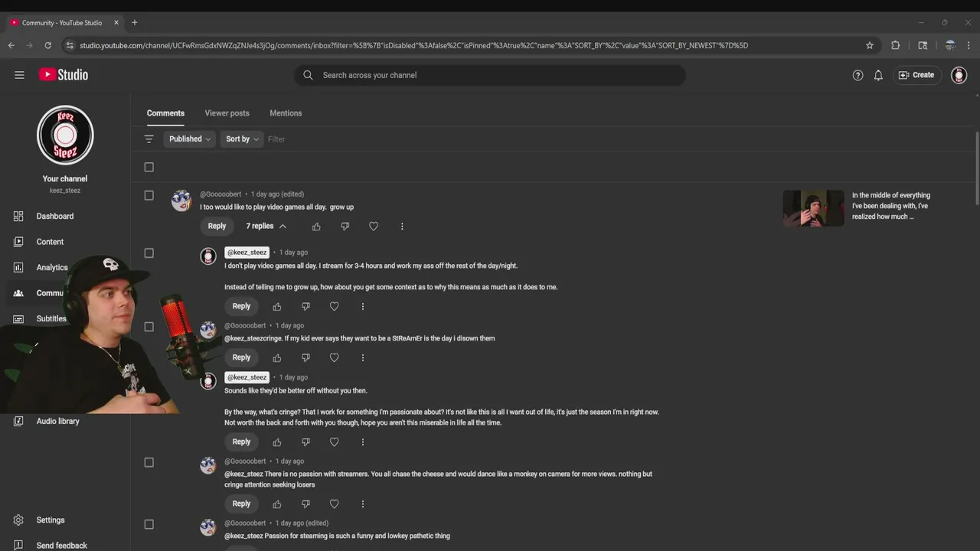This screenshot has height=551, width=980.
Task: Open the video thumbnail beside the comment
Action: click(813, 208)
